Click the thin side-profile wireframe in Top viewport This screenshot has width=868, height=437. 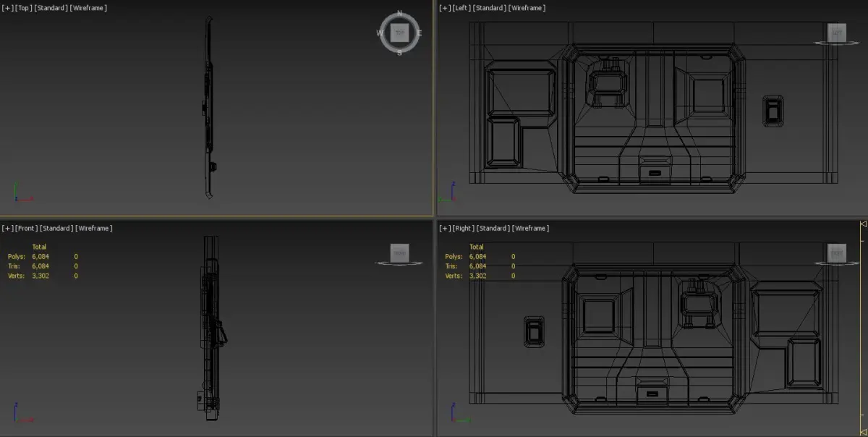[x=208, y=108]
